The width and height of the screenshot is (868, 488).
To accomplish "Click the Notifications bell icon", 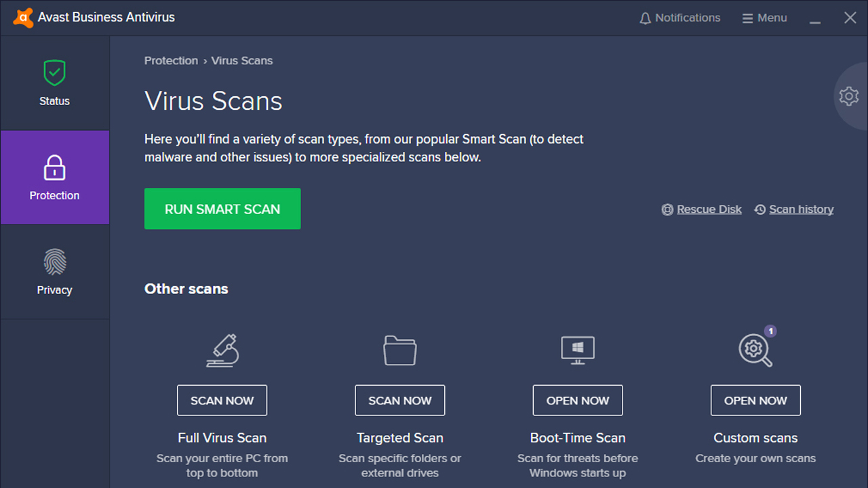I will coord(646,18).
